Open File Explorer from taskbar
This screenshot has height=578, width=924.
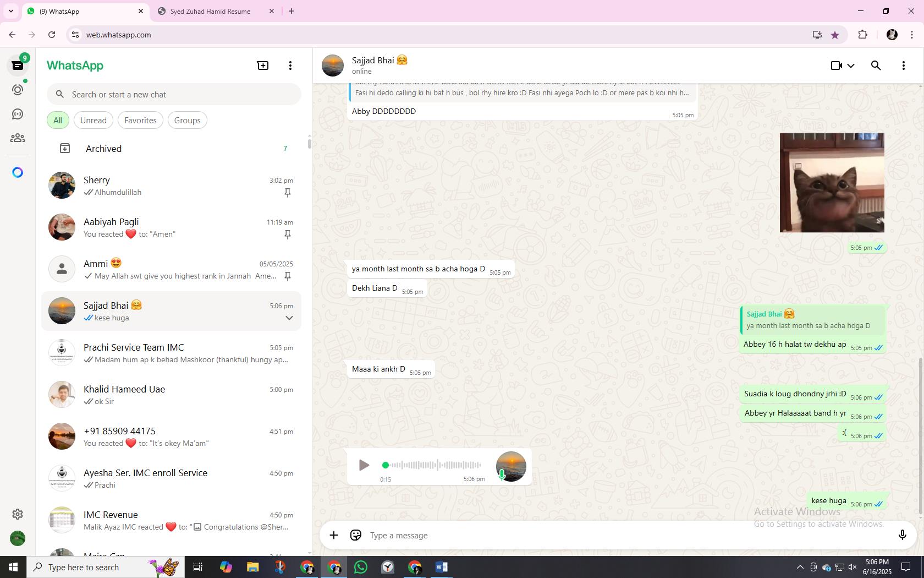252,567
